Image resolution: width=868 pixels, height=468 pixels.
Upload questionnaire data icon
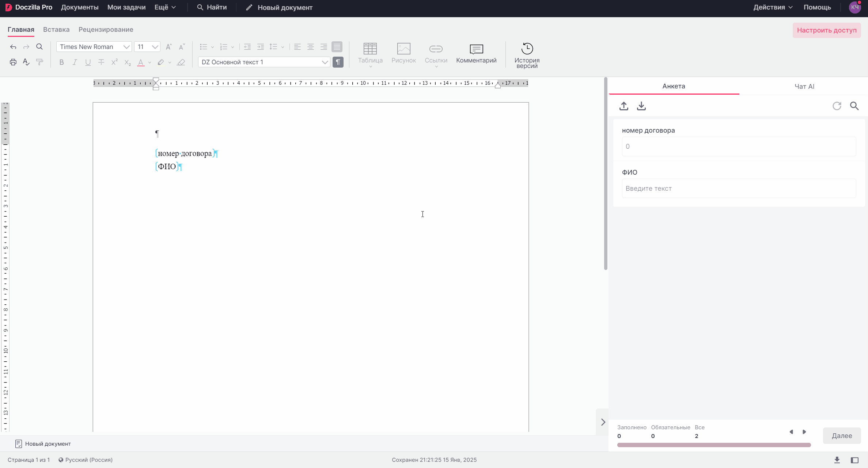[x=624, y=106]
